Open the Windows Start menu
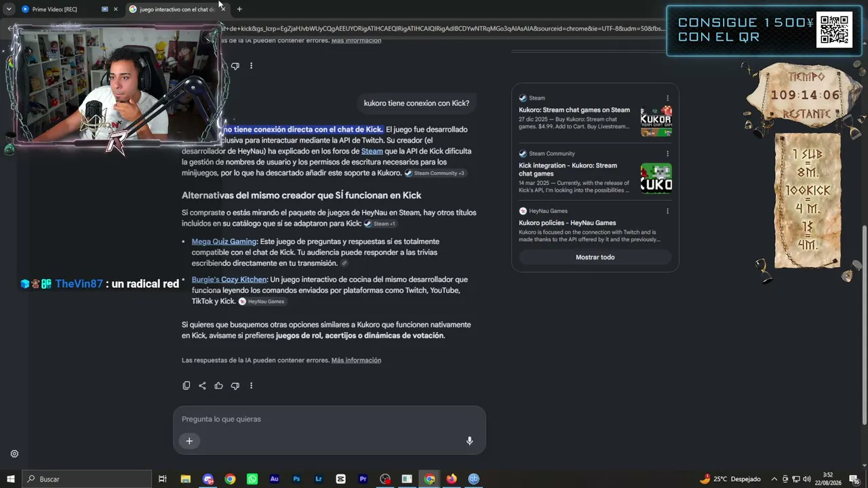Viewport: 868px width, 488px height. tap(10, 479)
